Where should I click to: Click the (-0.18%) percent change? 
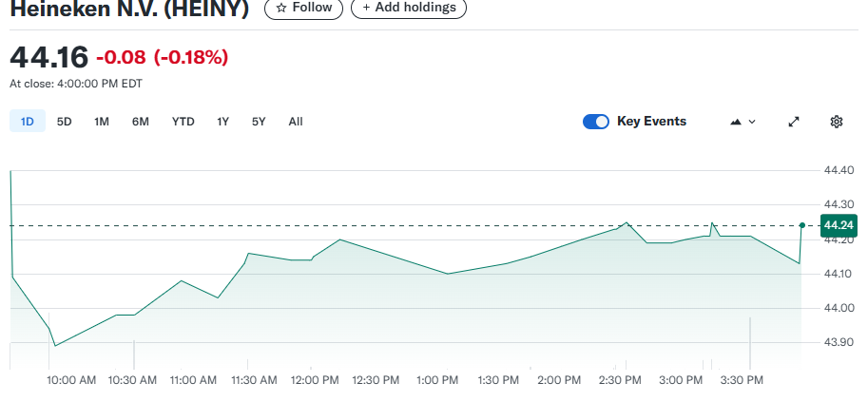(191, 57)
